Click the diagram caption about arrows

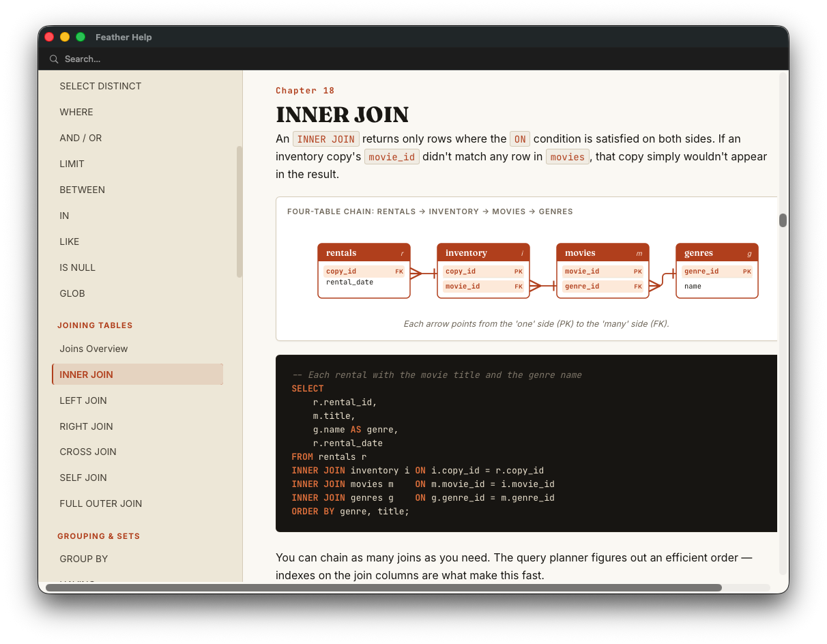point(536,323)
